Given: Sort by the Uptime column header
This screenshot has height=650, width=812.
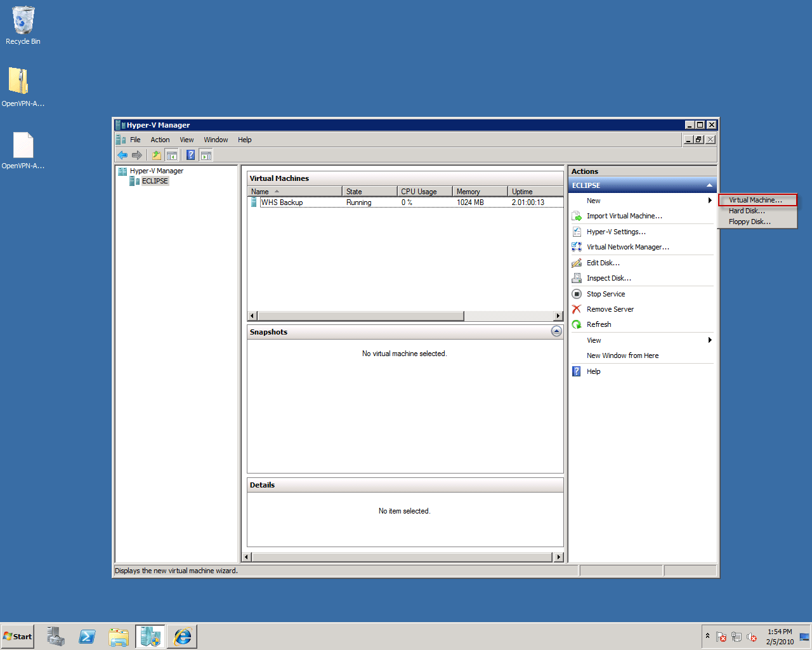Looking at the screenshot, I should tap(535, 191).
